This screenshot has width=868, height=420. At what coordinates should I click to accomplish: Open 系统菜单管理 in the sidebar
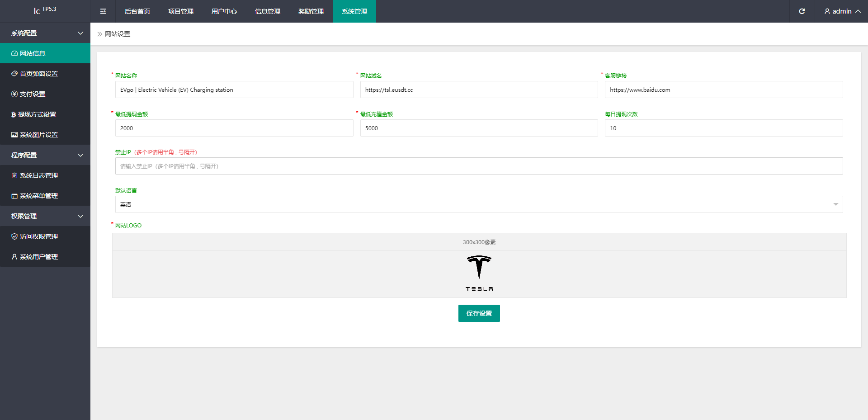[x=45, y=196]
